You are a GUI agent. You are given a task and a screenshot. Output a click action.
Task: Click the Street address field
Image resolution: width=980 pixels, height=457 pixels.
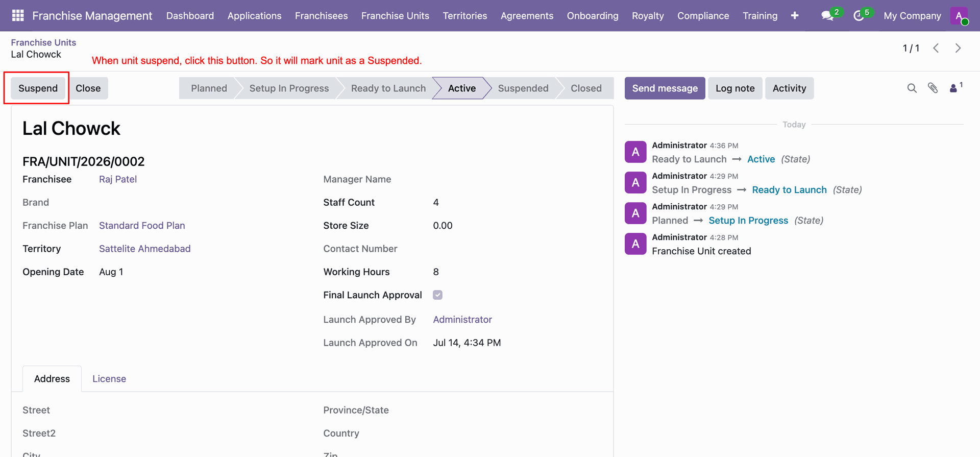202,411
